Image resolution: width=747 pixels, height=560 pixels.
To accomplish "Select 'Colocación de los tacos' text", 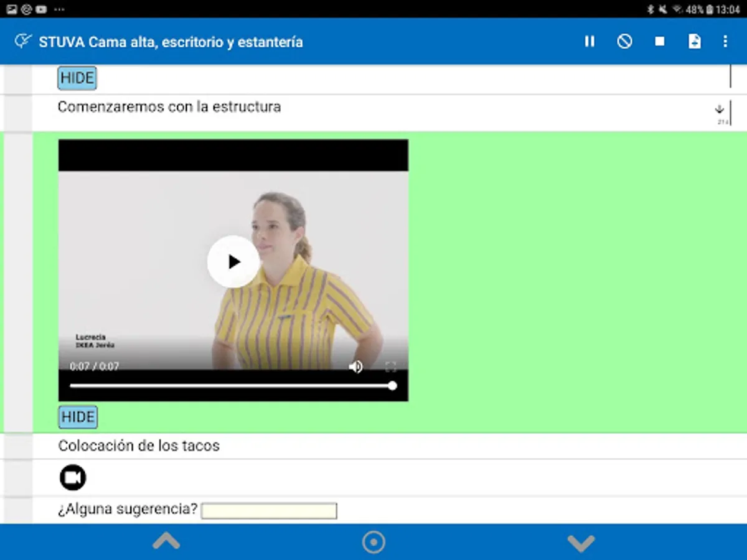I will pyautogui.click(x=139, y=446).
